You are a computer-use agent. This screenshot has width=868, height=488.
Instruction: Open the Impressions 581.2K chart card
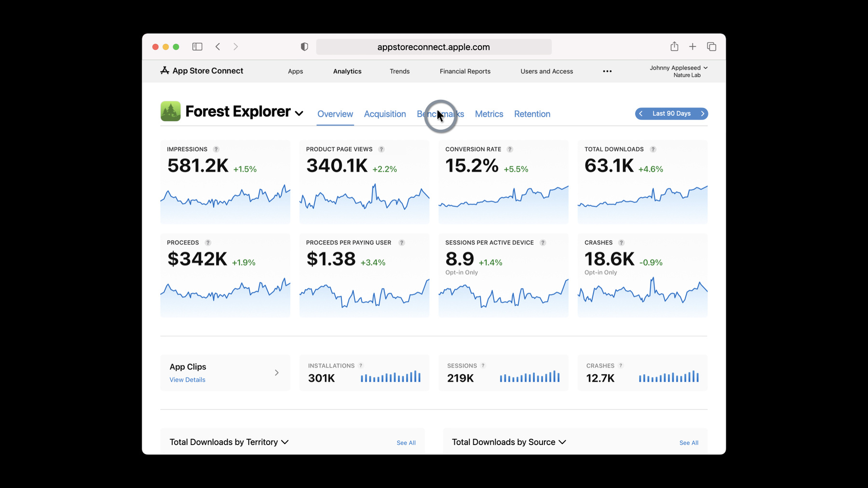pos(225,182)
